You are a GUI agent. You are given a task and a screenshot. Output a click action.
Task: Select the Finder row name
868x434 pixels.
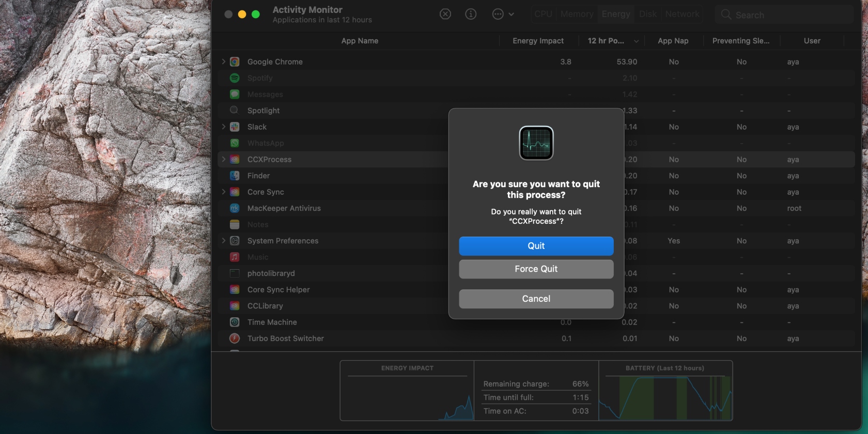[x=258, y=176]
